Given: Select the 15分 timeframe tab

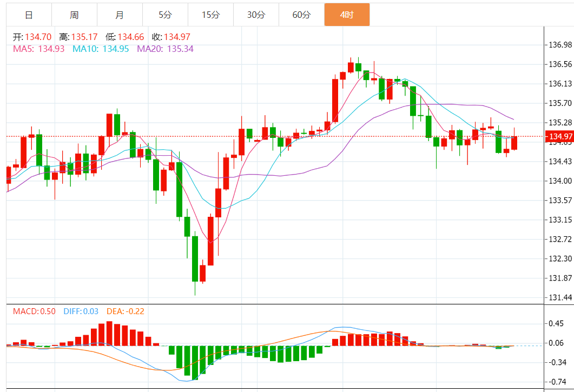Looking at the screenshot, I should pyautogui.click(x=210, y=15).
